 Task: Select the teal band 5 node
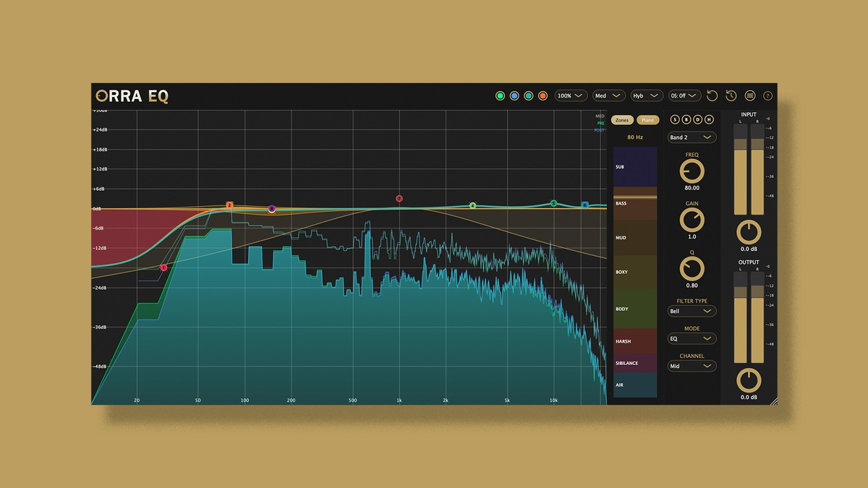554,204
